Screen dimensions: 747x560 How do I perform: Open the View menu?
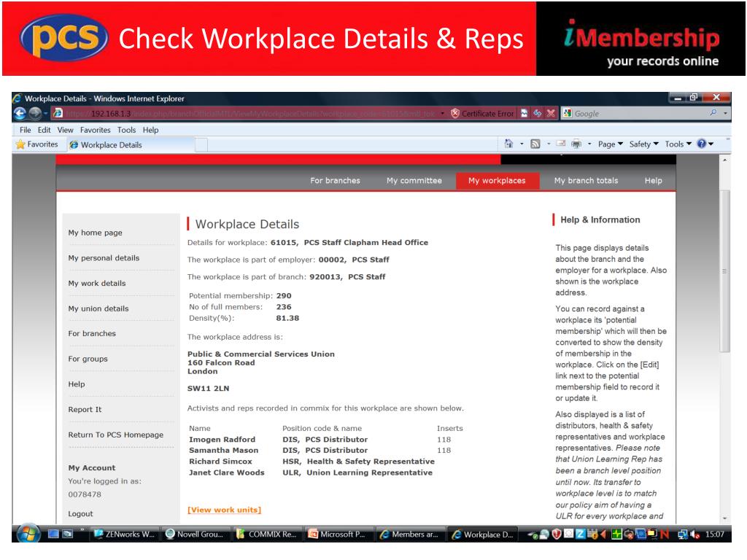[65, 130]
